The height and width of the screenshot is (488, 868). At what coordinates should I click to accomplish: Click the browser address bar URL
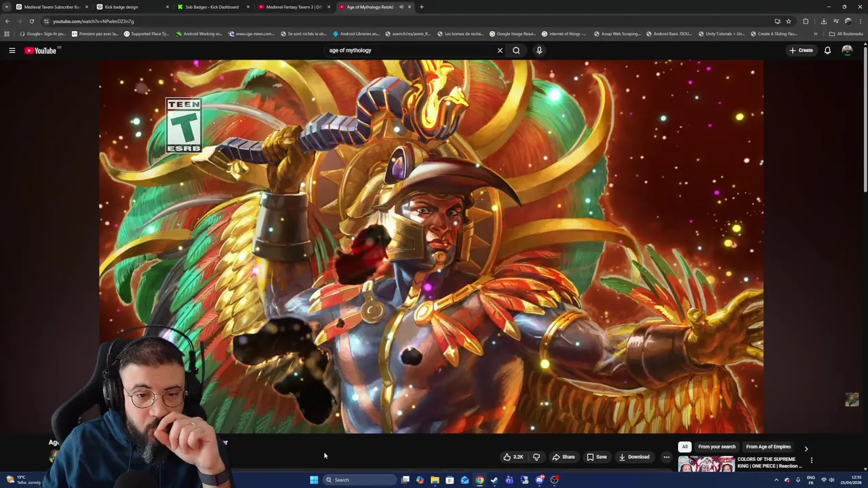click(x=94, y=21)
